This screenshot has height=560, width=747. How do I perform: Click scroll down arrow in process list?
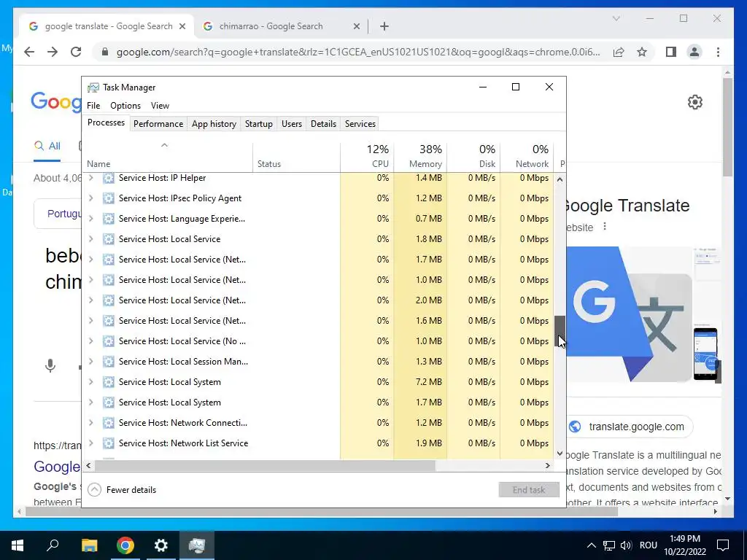coord(560,454)
